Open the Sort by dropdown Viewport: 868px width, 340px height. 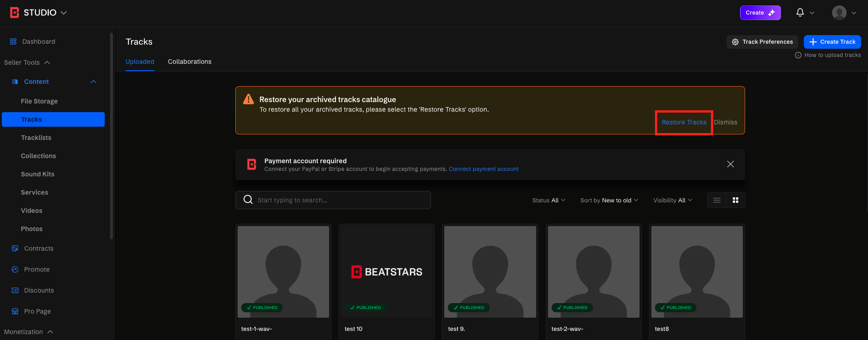tap(609, 200)
